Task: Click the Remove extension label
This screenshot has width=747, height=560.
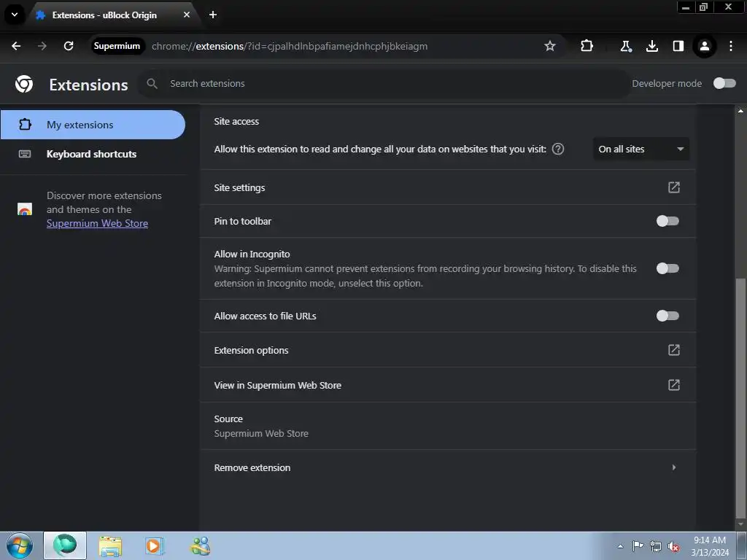Action: click(252, 467)
